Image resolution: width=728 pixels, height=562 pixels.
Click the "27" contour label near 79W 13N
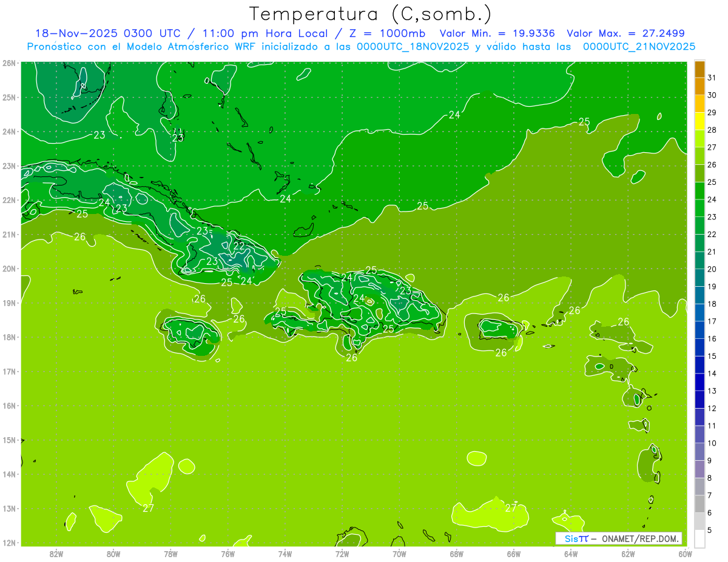[x=148, y=508]
